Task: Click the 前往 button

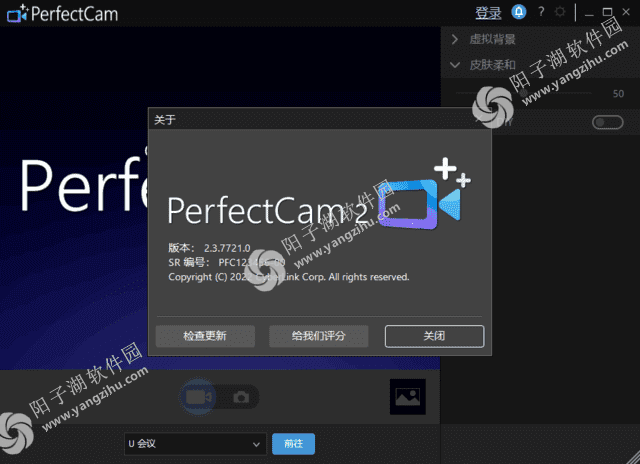Action: click(293, 444)
